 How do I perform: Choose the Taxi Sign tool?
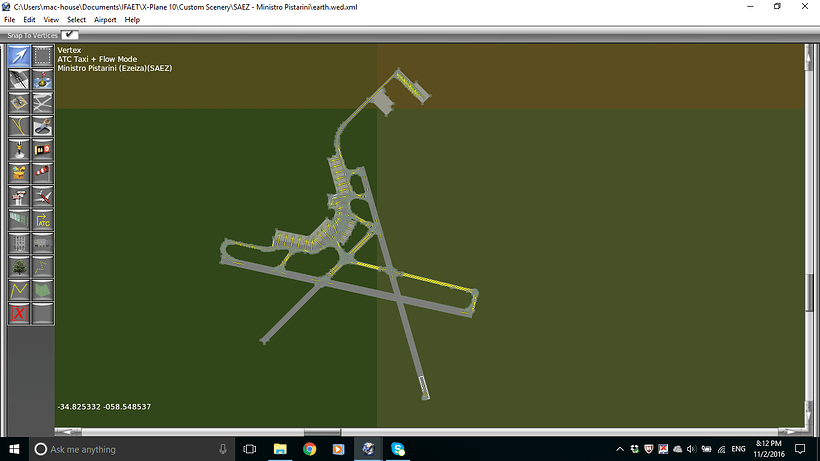coord(42,149)
